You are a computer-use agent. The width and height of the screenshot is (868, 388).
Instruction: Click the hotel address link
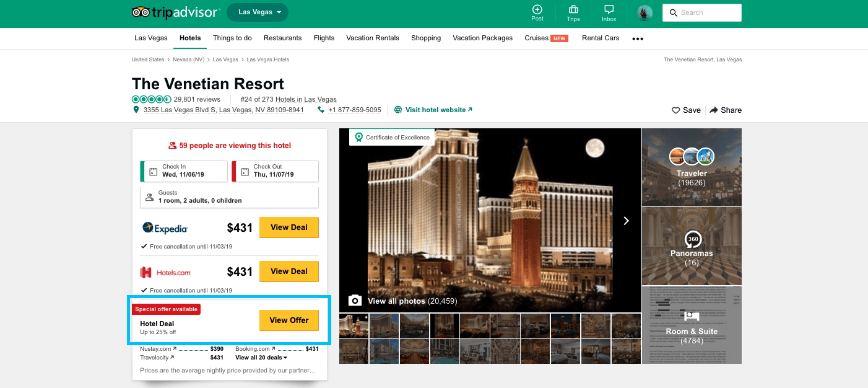coord(224,110)
